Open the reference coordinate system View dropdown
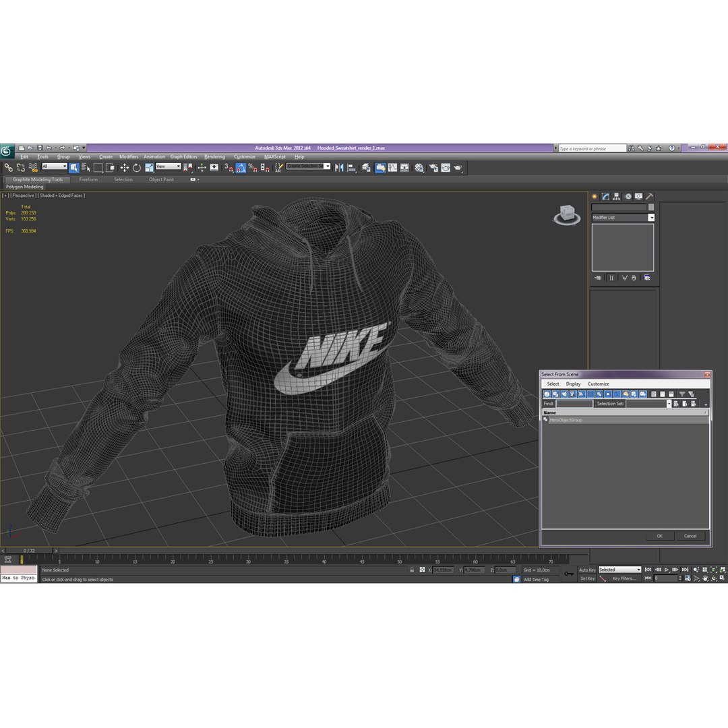 tap(168, 166)
